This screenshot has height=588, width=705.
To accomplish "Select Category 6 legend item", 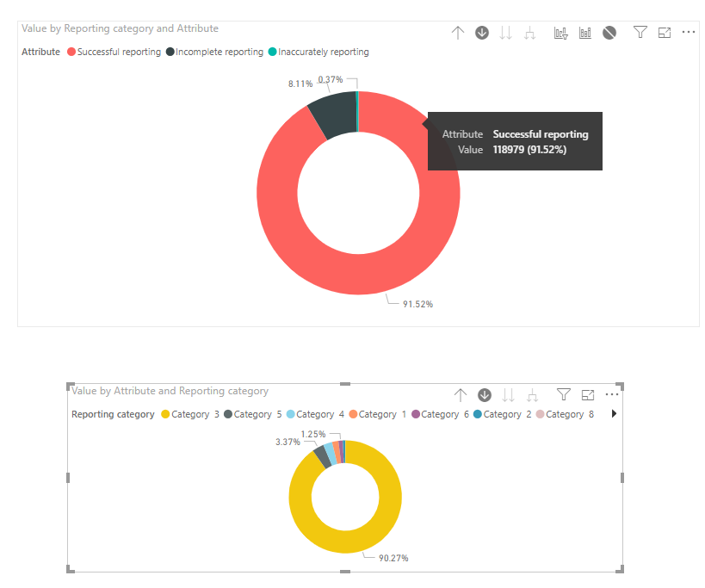I will click(x=440, y=414).
